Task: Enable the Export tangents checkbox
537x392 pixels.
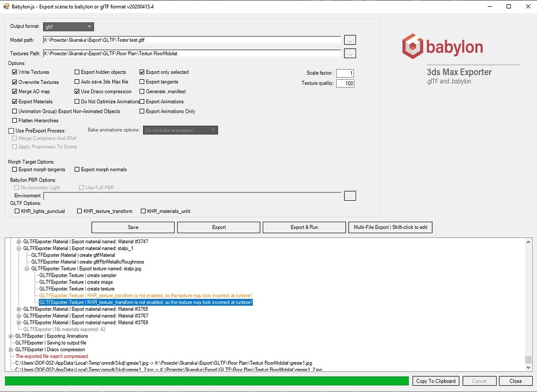Action: 142,82
